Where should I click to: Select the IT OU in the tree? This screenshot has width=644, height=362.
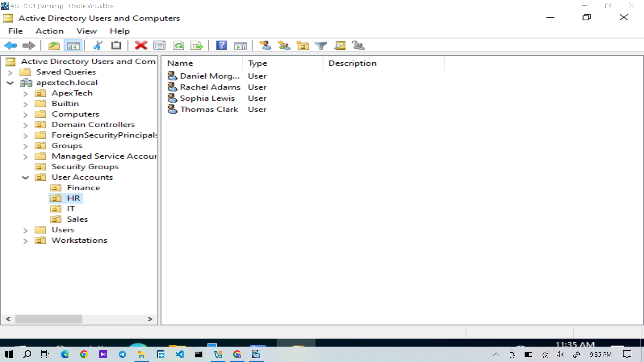[x=71, y=209]
